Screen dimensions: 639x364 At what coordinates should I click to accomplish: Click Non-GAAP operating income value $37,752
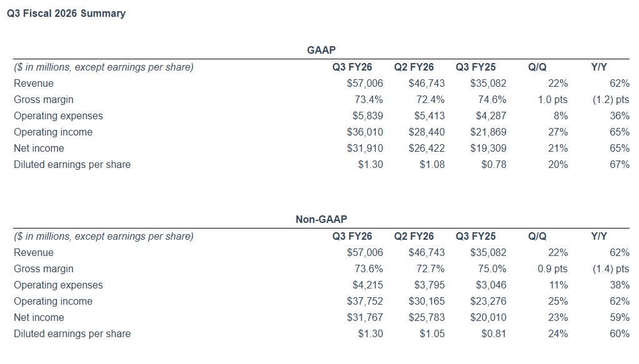click(x=365, y=301)
